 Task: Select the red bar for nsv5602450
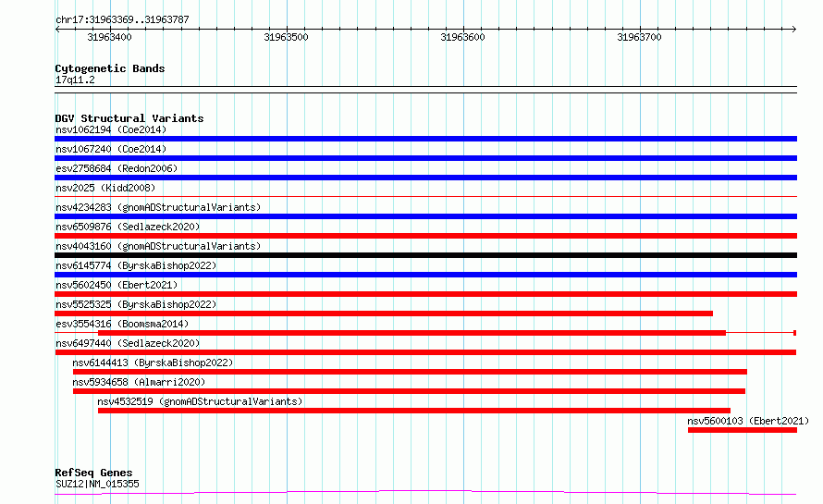click(425, 294)
